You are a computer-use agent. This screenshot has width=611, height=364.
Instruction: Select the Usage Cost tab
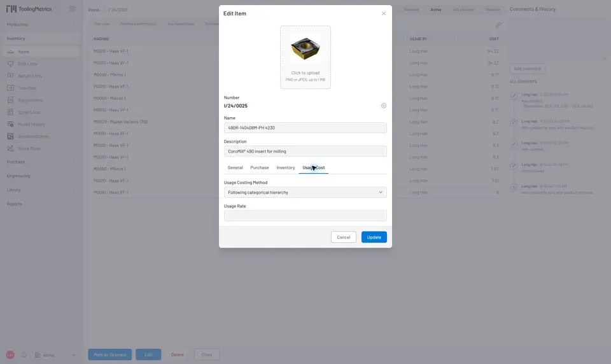click(313, 167)
